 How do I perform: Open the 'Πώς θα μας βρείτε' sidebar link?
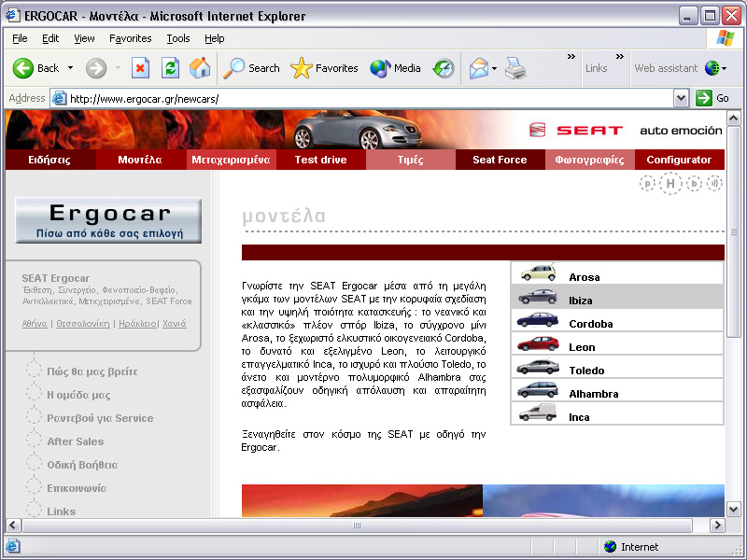click(x=92, y=371)
